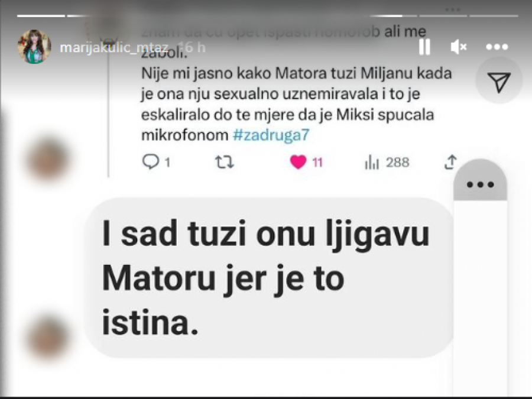Image resolution: width=532 pixels, height=399 pixels.
Task: Open the upper blurred commenter avatar
Action: pos(47,159)
